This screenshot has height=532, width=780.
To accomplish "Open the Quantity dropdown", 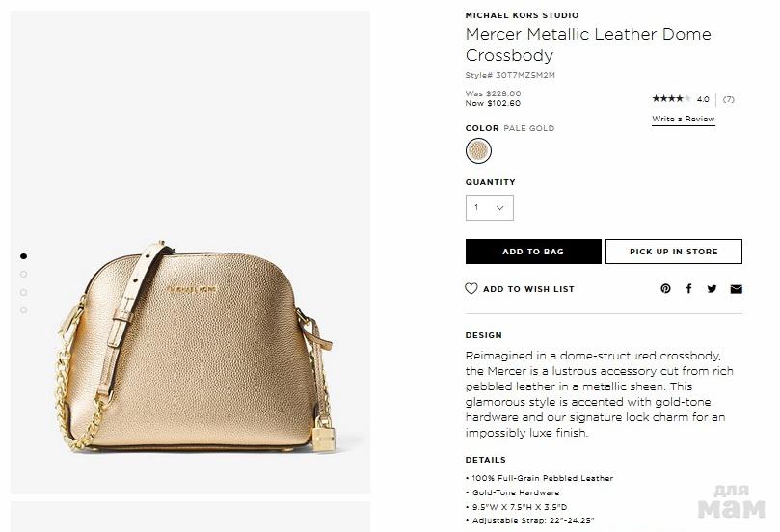I will (x=490, y=207).
